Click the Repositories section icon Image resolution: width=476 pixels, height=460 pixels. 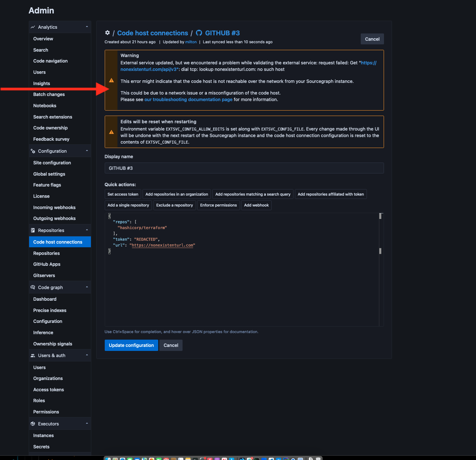point(33,231)
